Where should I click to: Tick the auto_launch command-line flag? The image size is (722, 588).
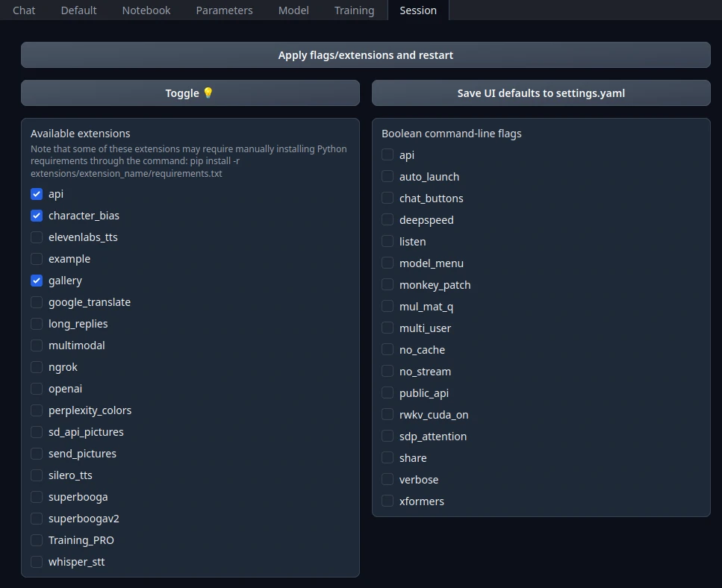pyautogui.click(x=388, y=177)
